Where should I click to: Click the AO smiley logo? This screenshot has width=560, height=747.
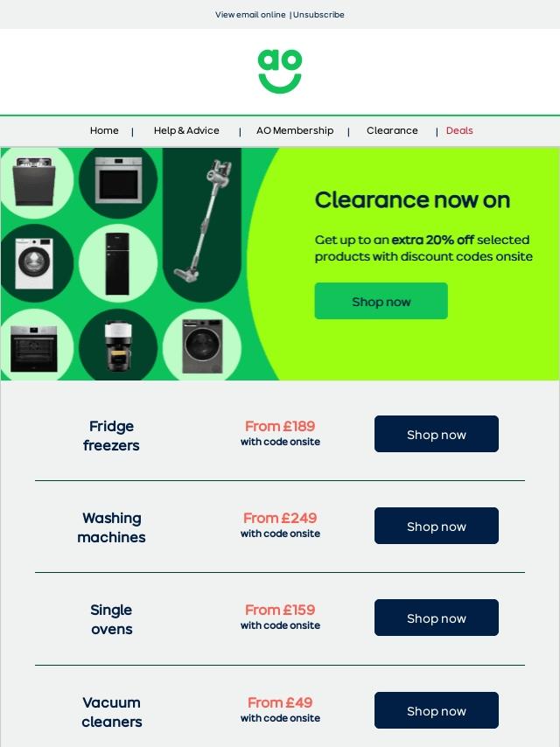pos(280,72)
